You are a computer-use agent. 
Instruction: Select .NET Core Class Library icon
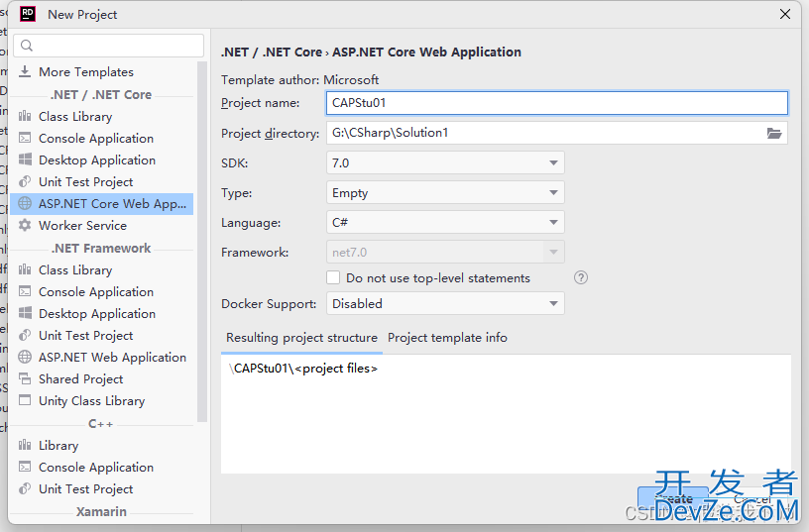click(x=25, y=116)
